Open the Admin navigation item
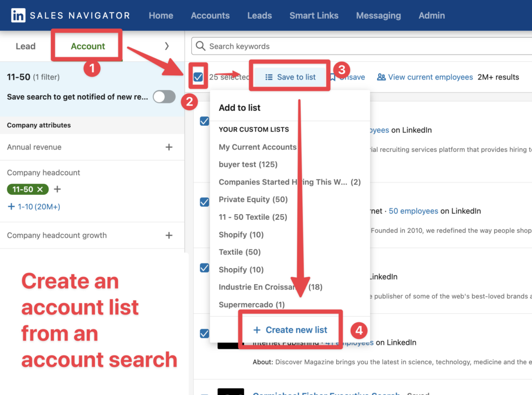Screen dimensions: 532x395 click(432, 16)
